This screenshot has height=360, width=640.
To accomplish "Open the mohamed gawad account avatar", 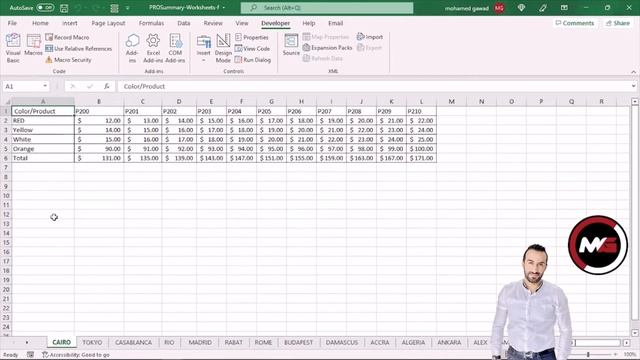I will [499, 8].
